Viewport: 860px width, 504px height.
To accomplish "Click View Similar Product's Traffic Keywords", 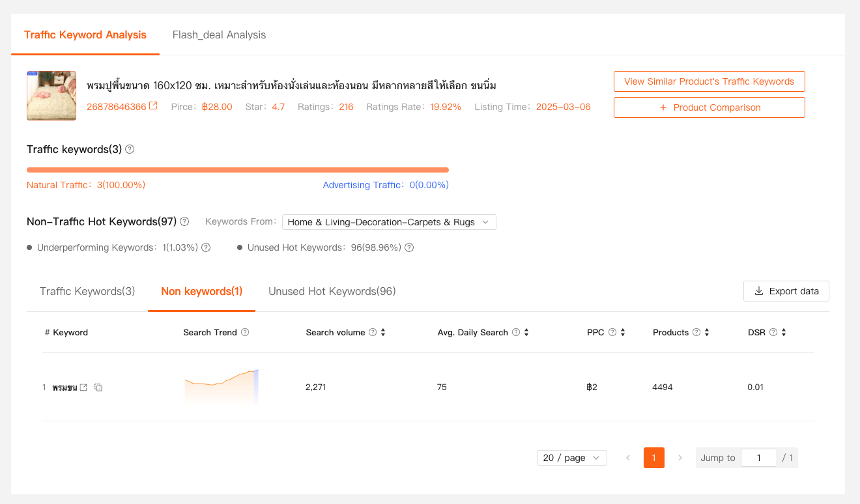I will (709, 81).
